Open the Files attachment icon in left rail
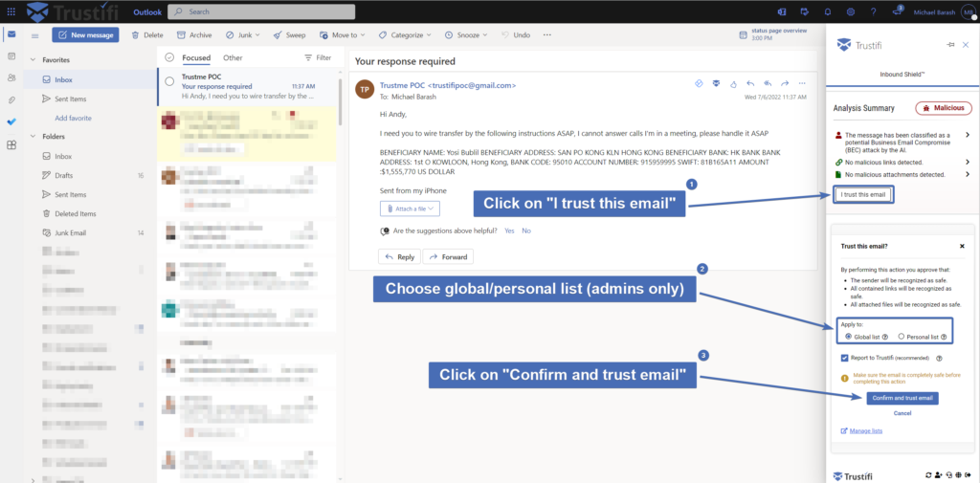The width and height of the screenshot is (980, 483). [x=11, y=100]
